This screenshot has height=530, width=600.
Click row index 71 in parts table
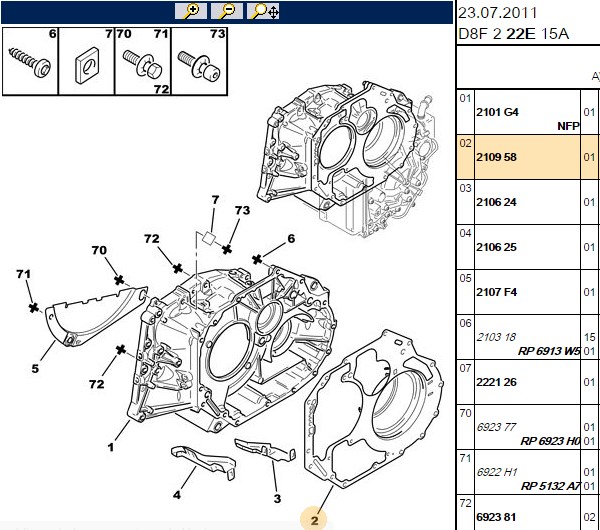pos(465,458)
